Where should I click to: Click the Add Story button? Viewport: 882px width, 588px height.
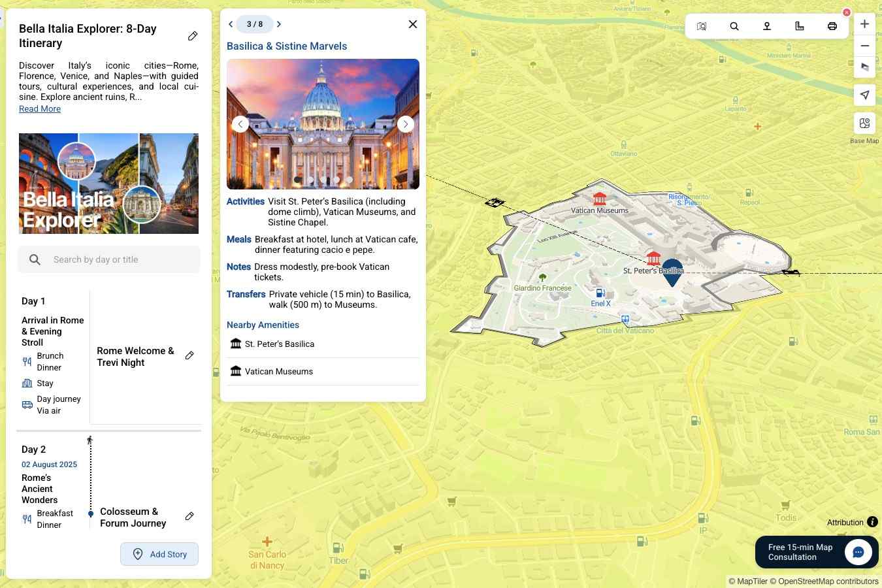click(x=159, y=554)
